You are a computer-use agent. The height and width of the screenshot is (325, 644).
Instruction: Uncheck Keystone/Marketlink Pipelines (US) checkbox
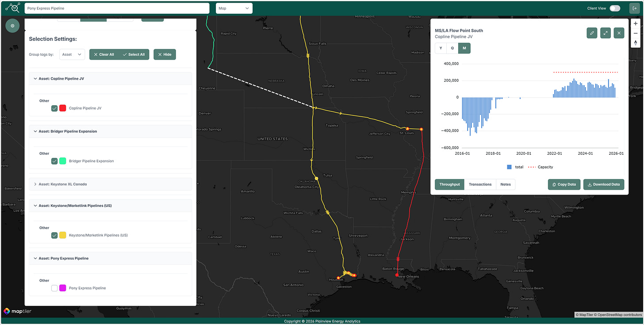[x=54, y=235]
